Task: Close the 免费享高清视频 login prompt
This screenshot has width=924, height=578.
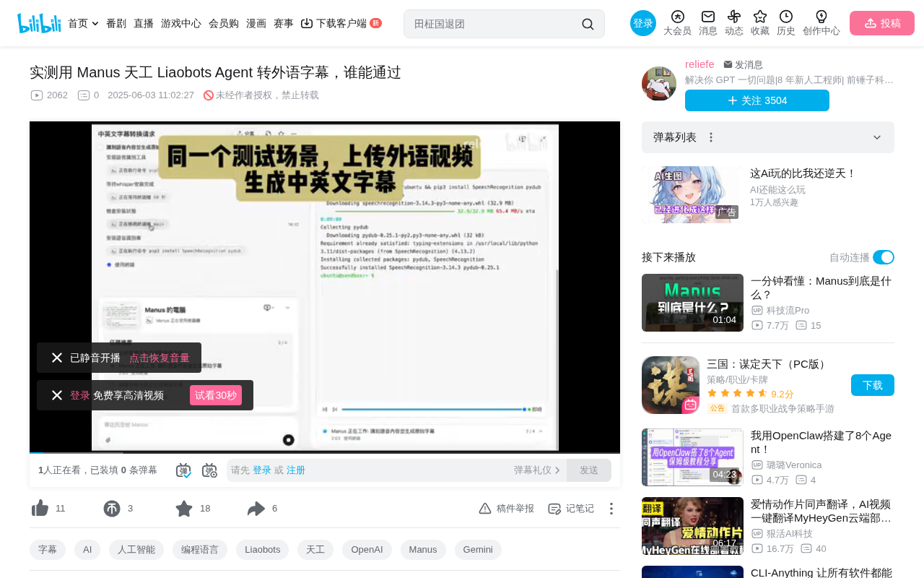Action: coord(57,395)
